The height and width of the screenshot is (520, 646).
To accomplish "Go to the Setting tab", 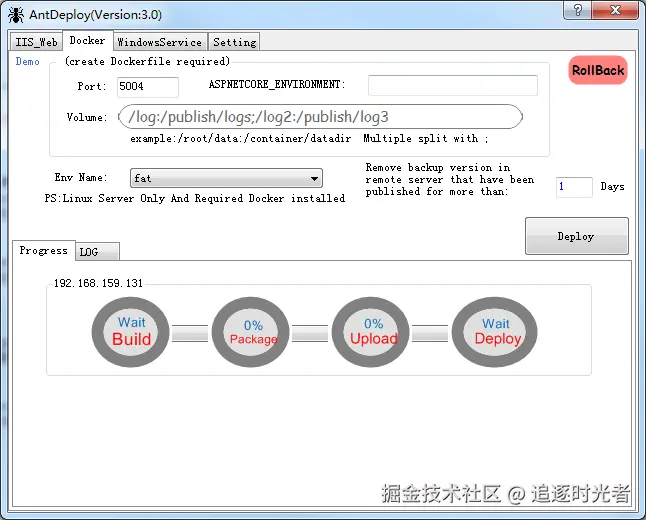I will [x=234, y=42].
